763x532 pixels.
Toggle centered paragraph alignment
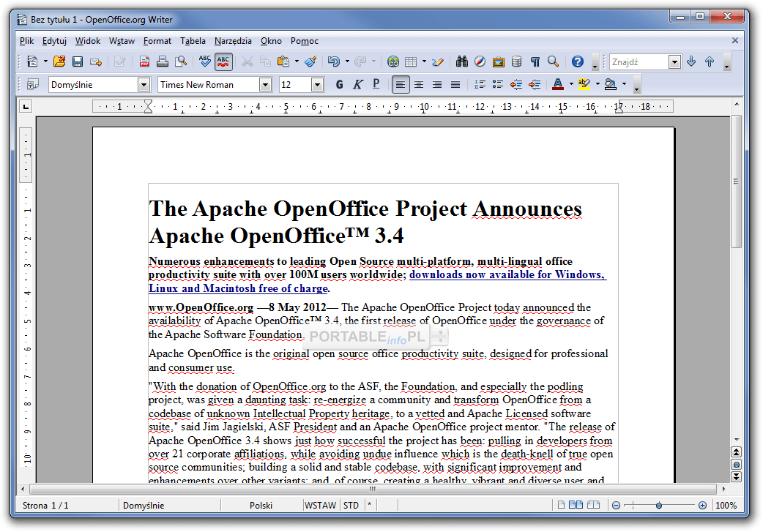click(419, 85)
